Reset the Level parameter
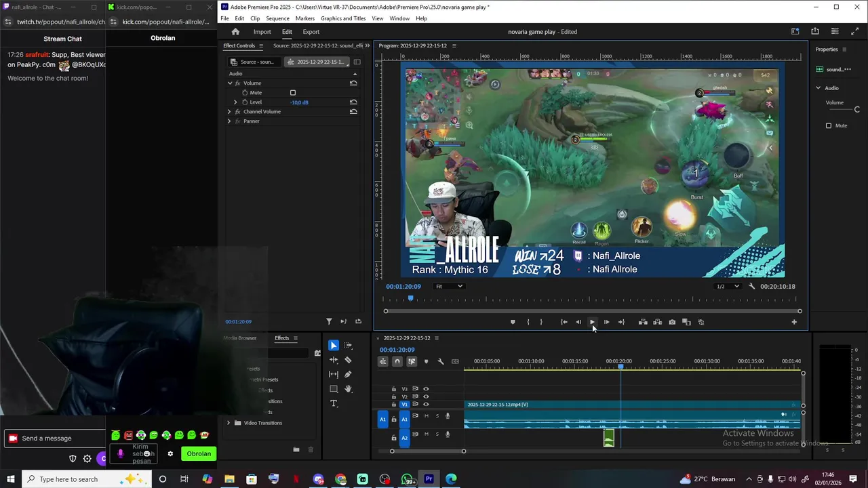This screenshot has width=868, height=488. pyautogui.click(x=353, y=102)
